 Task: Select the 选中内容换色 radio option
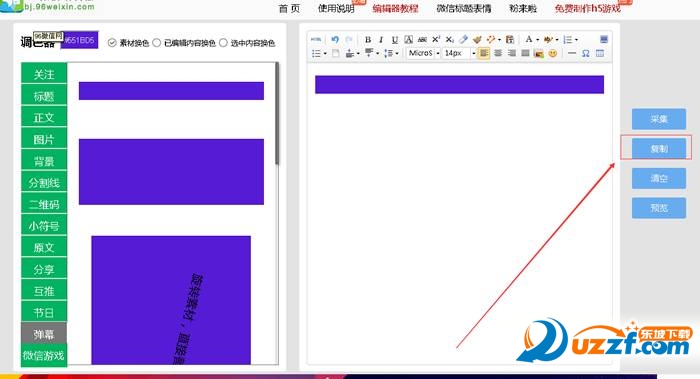coord(224,43)
